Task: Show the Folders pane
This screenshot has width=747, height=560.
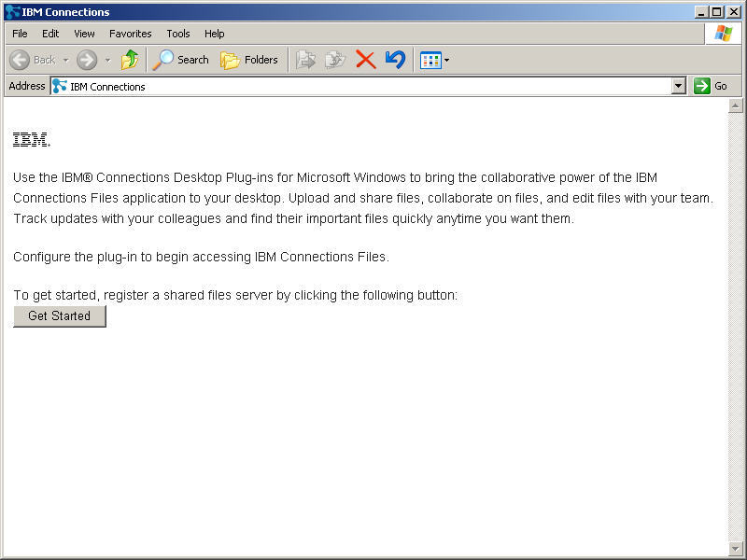Action: pos(249,60)
